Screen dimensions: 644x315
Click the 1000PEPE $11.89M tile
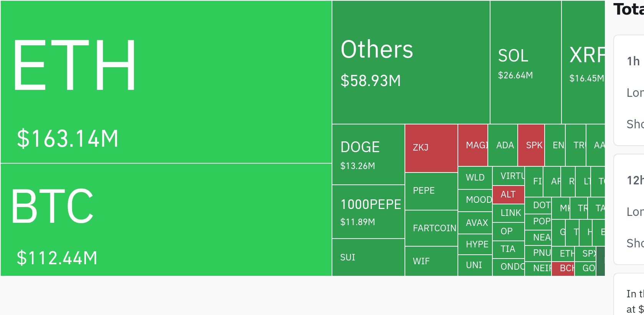coord(368,212)
